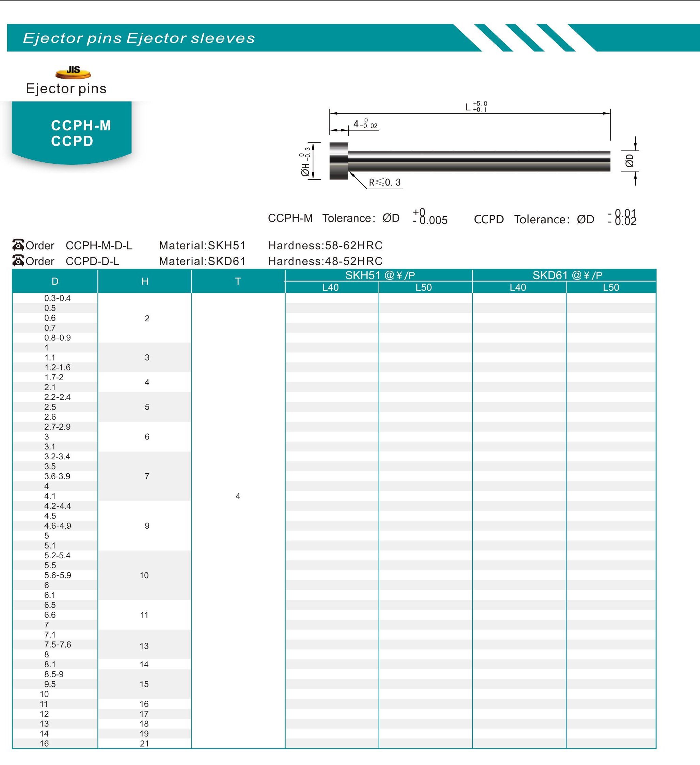Screen dimensions: 700x765
Task: Click the T column value 4
Action: point(238,496)
